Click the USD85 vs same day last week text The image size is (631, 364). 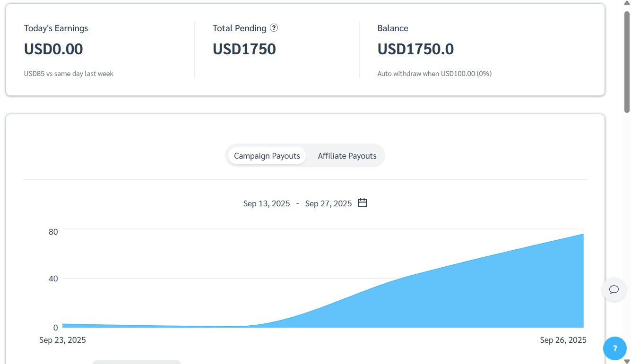tap(69, 74)
